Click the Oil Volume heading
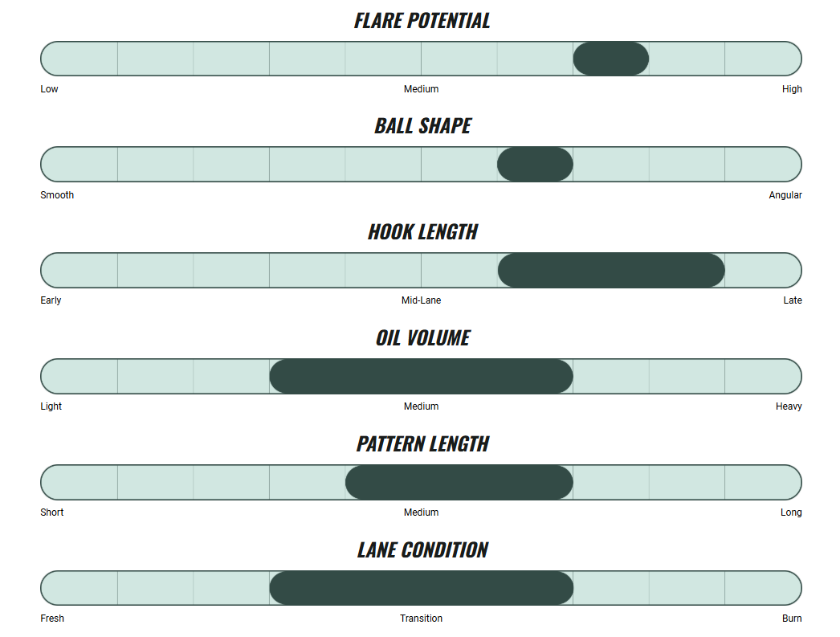This screenshot has height=637, width=840. (x=422, y=338)
